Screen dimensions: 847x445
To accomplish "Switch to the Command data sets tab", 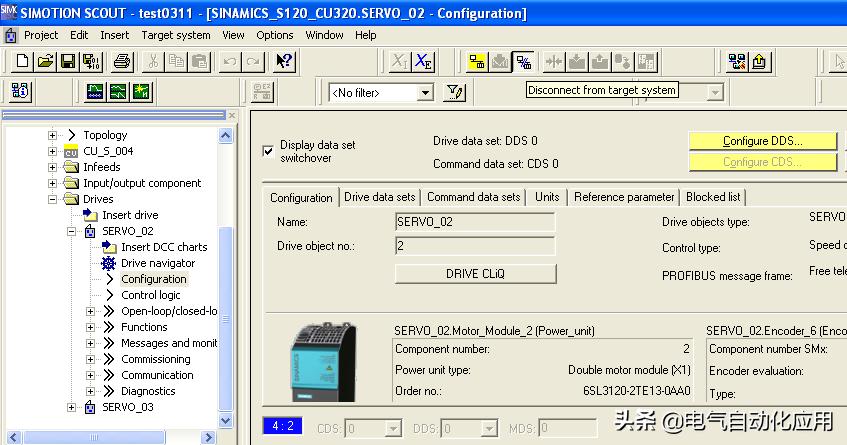I will coord(474,197).
